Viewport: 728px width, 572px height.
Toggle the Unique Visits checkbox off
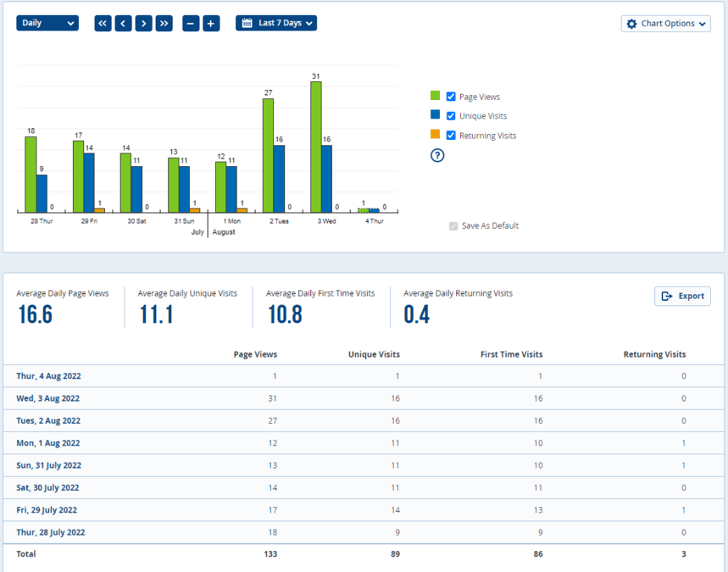[450, 115]
